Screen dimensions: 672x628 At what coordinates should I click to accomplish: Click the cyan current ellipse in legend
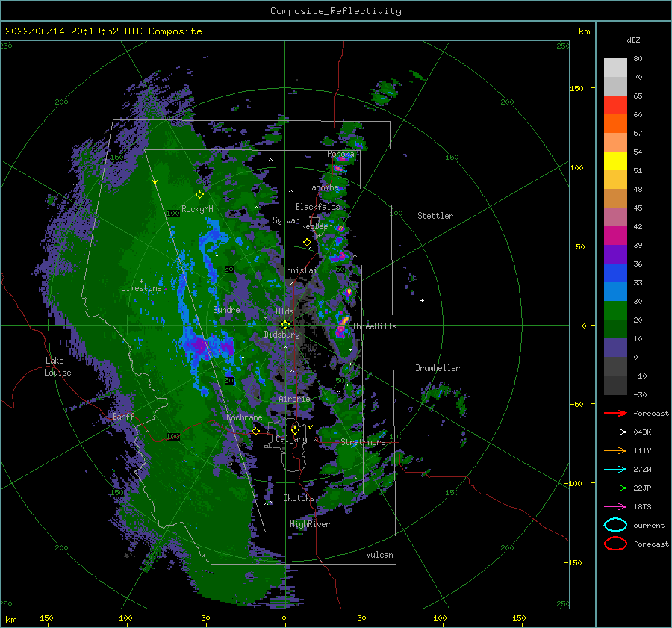[x=615, y=525]
